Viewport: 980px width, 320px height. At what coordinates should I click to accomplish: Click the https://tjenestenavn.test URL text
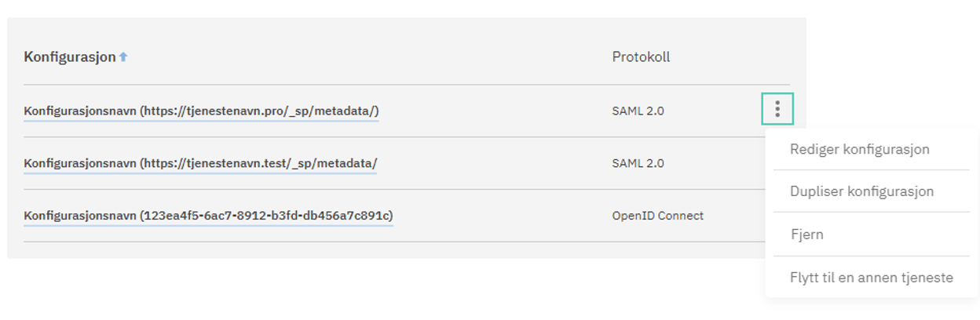[223, 163]
